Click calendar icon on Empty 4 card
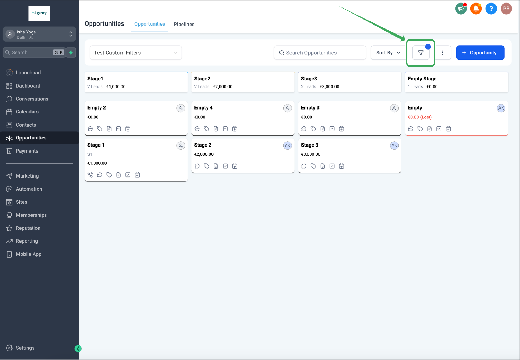The image size is (520, 360). click(234, 129)
